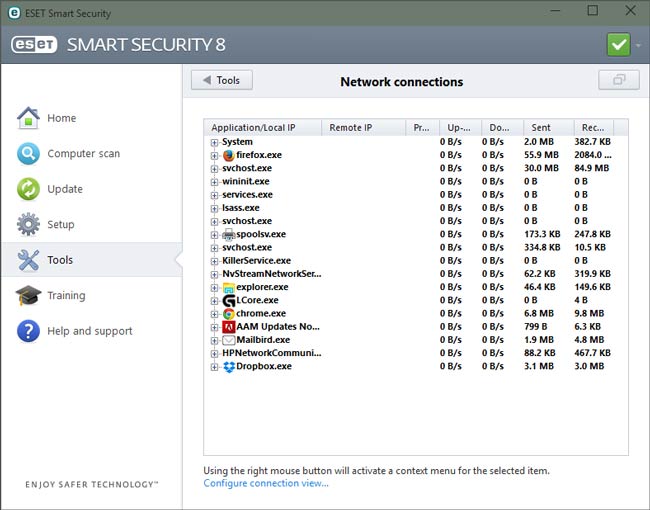Click the green protection status checkmark
Viewport: 650px width, 510px height.
coord(618,45)
